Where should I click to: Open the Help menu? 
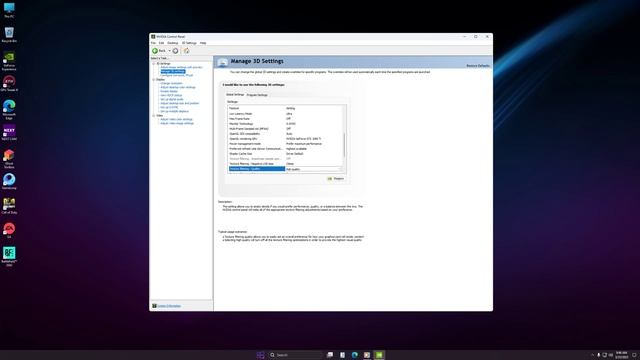click(x=203, y=43)
